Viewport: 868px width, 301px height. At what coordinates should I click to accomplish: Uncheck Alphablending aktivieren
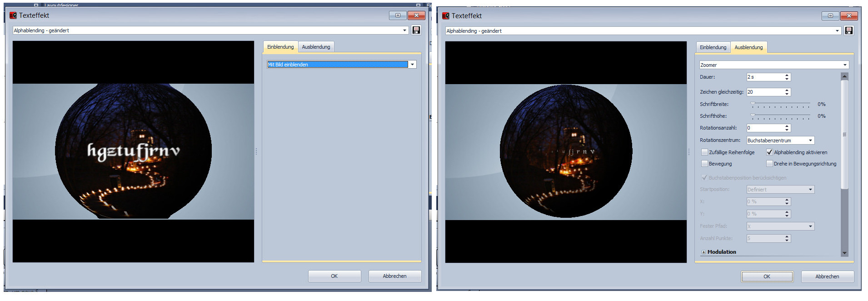pyautogui.click(x=769, y=152)
